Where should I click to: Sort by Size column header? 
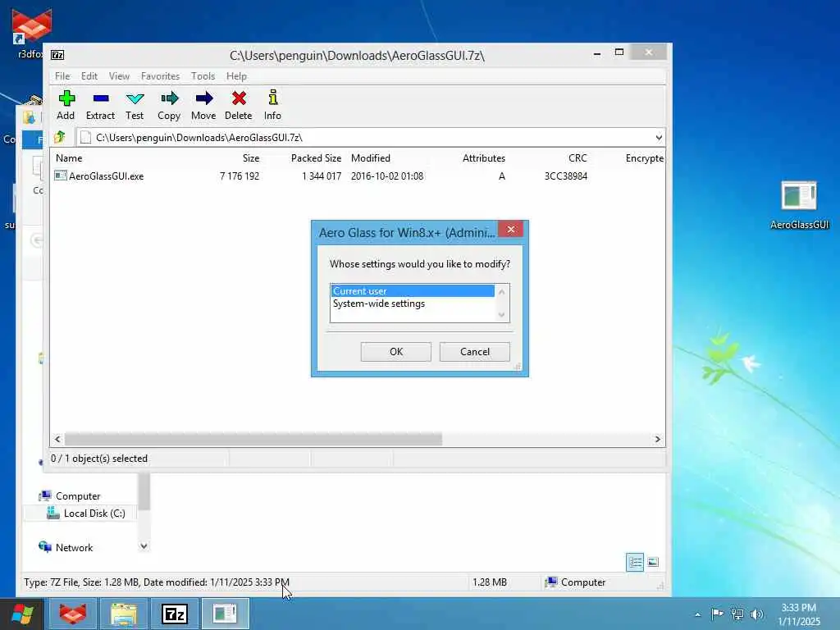251,158
